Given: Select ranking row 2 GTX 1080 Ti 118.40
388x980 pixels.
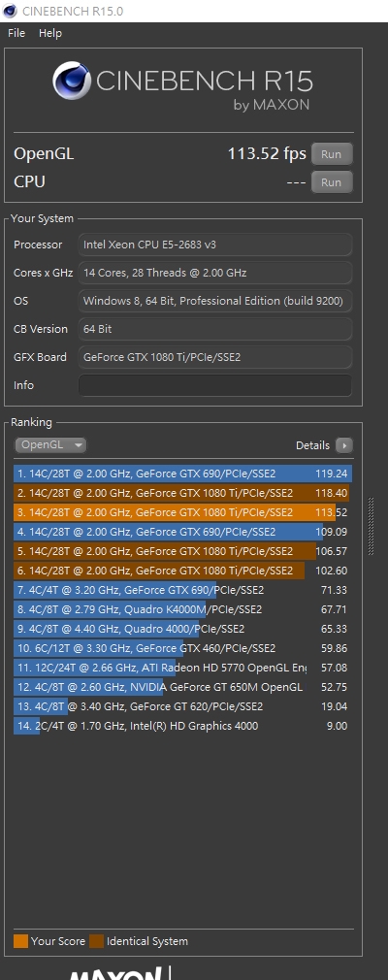Looking at the screenshot, I should coord(183,493).
